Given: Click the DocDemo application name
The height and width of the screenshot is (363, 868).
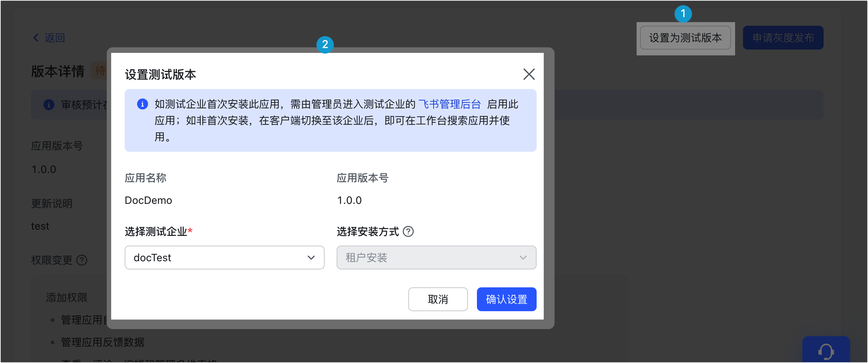Looking at the screenshot, I should coord(148,201).
